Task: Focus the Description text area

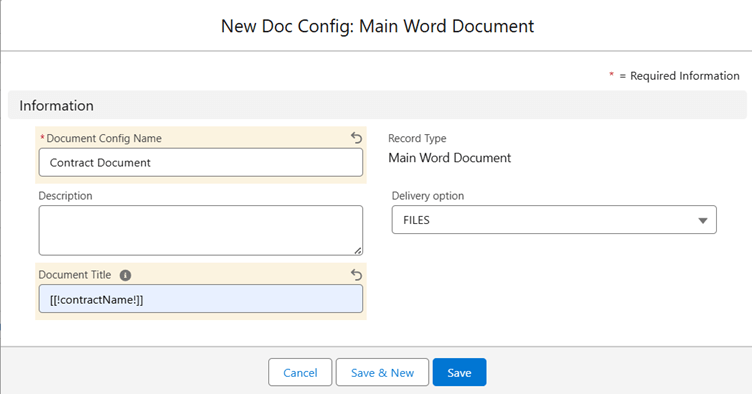Action: coord(200,231)
